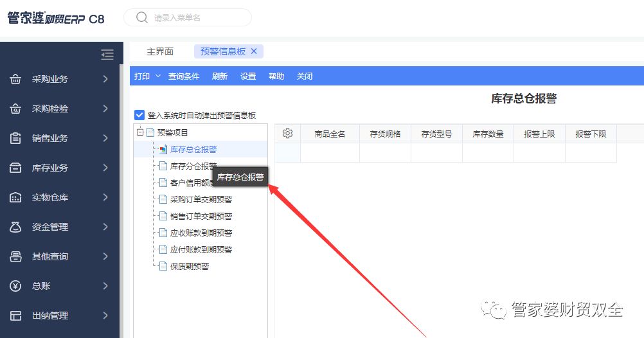The image size is (644, 338).
Task: Switch to the 主界面 tab
Action: (x=160, y=51)
